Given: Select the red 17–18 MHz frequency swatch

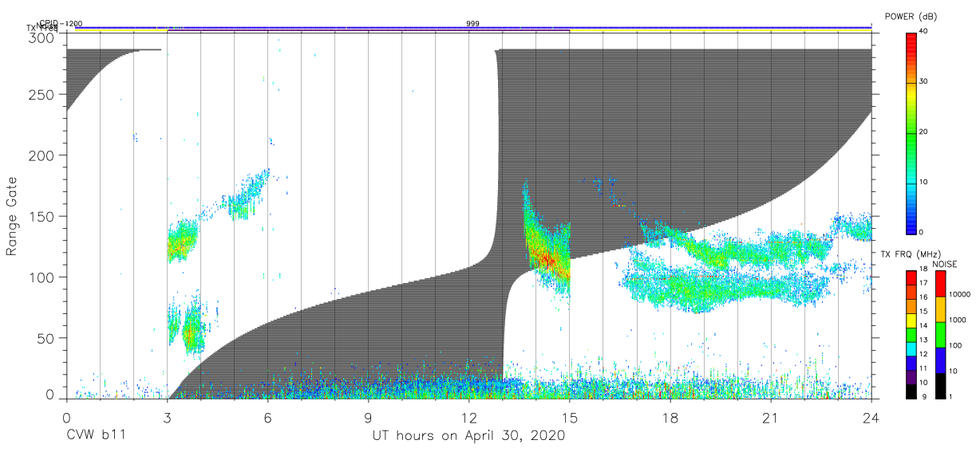Looking at the screenshot, I should (911, 277).
